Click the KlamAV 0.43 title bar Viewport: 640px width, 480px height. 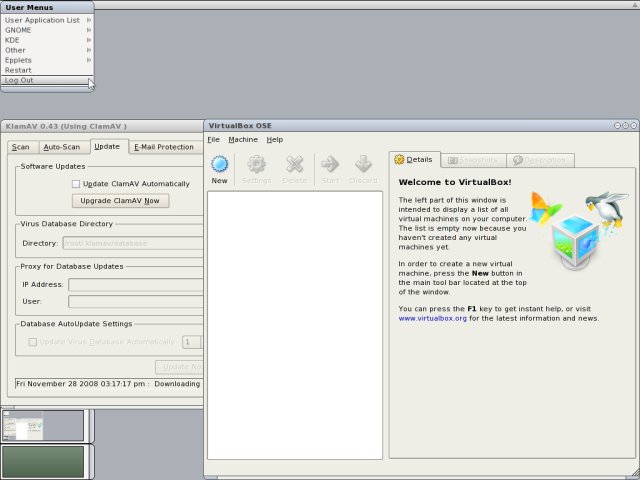coord(102,126)
